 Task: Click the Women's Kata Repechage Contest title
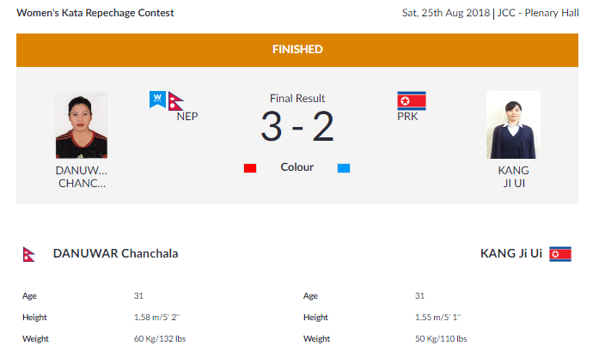95,13
